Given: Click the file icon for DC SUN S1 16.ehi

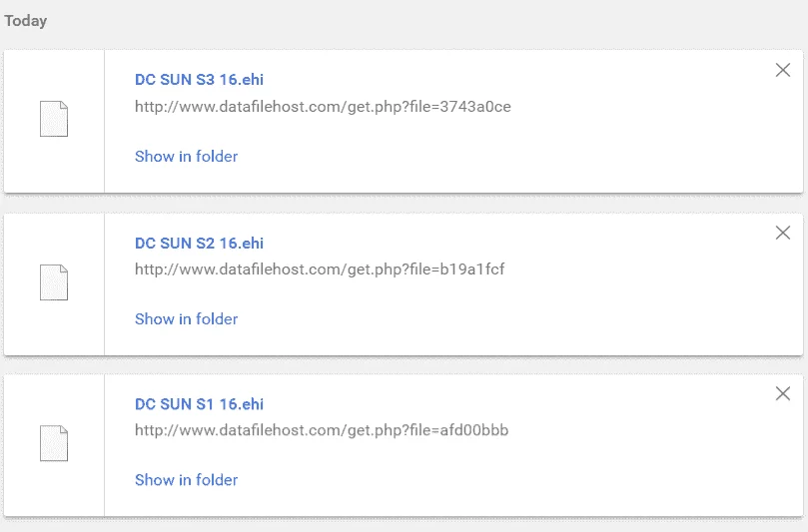Looking at the screenshot, I should [54, 443].
